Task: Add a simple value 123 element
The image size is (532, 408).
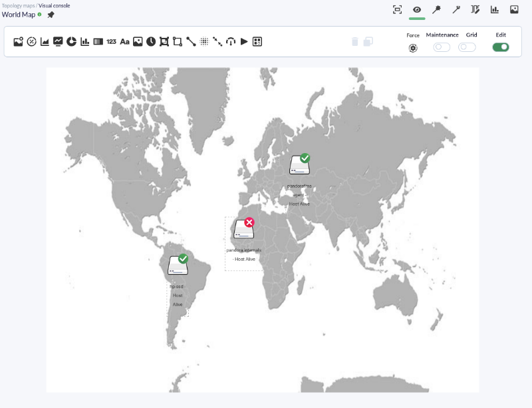Action: pyautogui.click(x=111, y=42)
